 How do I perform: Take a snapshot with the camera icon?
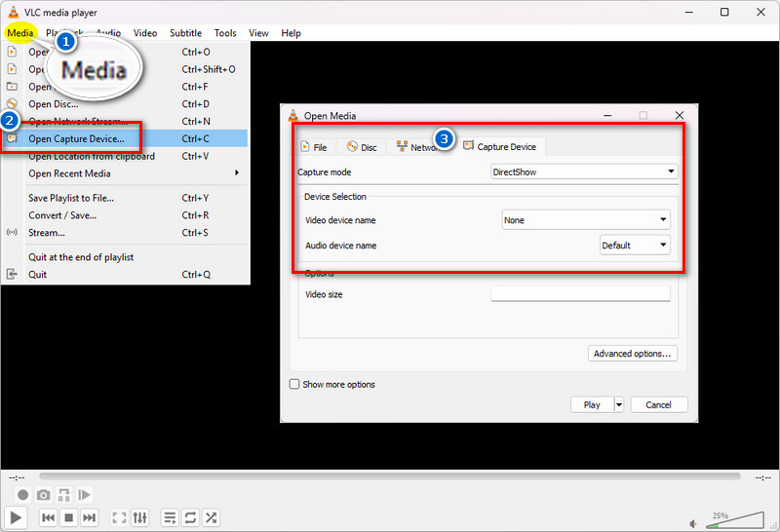click(44, 495)
